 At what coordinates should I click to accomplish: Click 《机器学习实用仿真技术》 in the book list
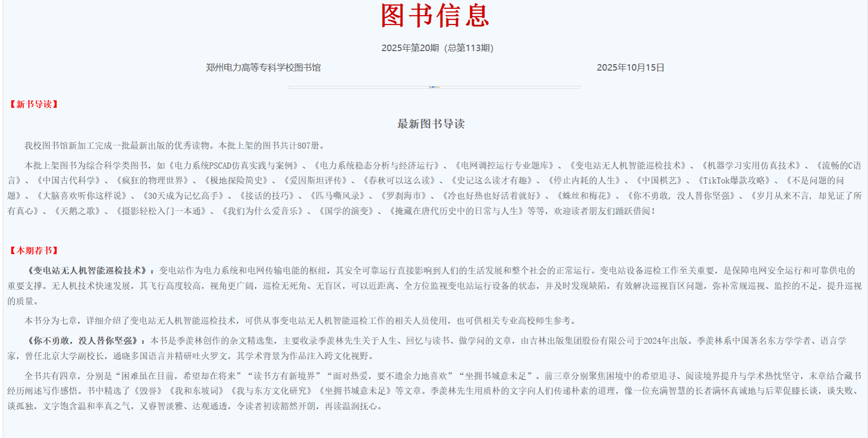pyautogui.click(x=752, y=165)
